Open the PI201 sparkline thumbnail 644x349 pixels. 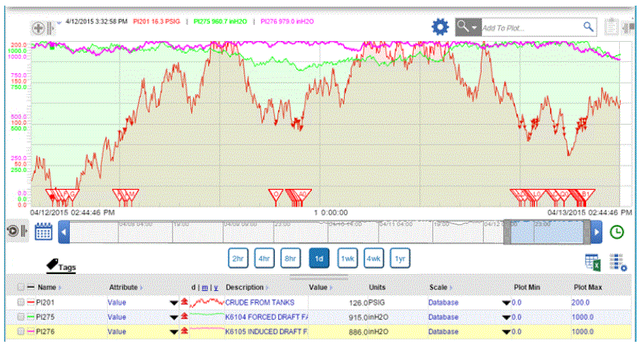coord(207,302)
